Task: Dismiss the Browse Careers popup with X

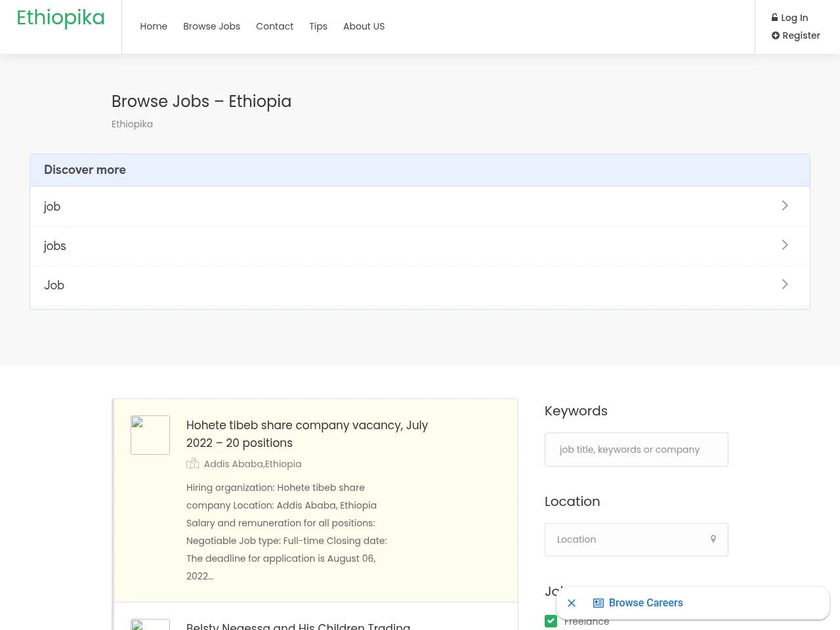Action: point(572,603)
